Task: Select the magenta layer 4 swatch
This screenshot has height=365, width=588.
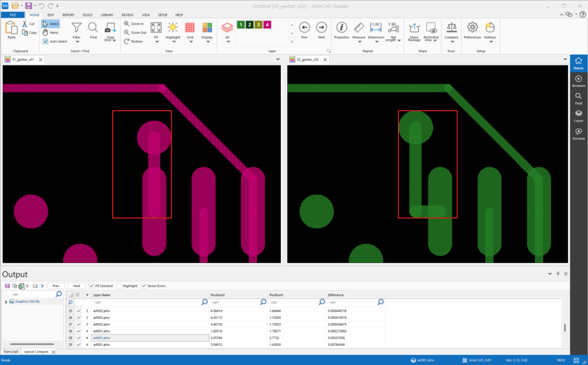Action: [x=267, y=25]
